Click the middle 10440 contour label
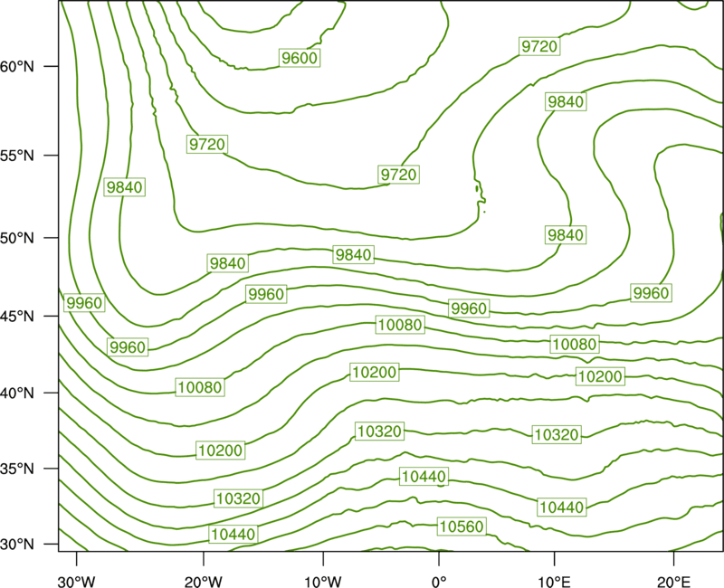724x588 pixels. [424, 477]
